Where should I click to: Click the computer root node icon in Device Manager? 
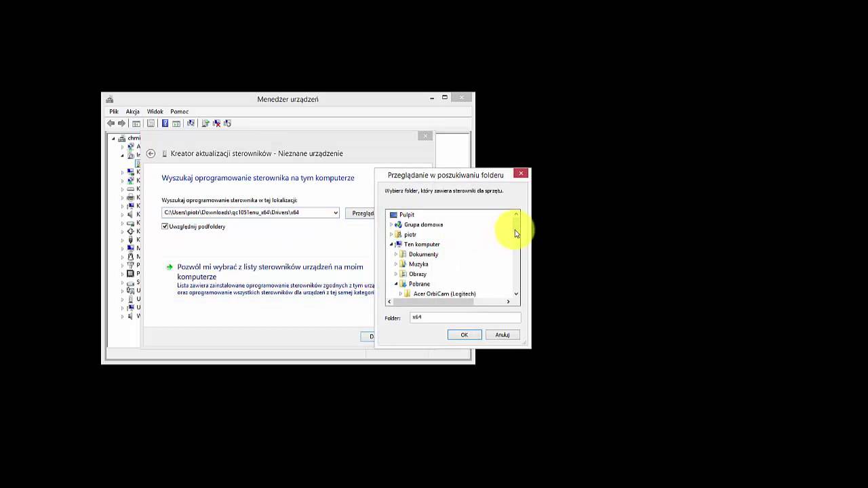point(123,138)
